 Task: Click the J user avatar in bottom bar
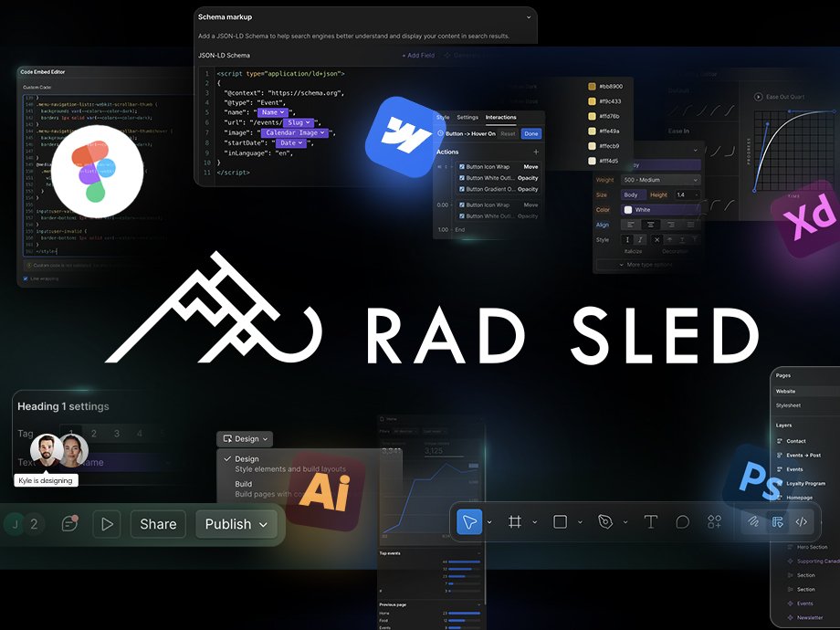coord(15,524)
